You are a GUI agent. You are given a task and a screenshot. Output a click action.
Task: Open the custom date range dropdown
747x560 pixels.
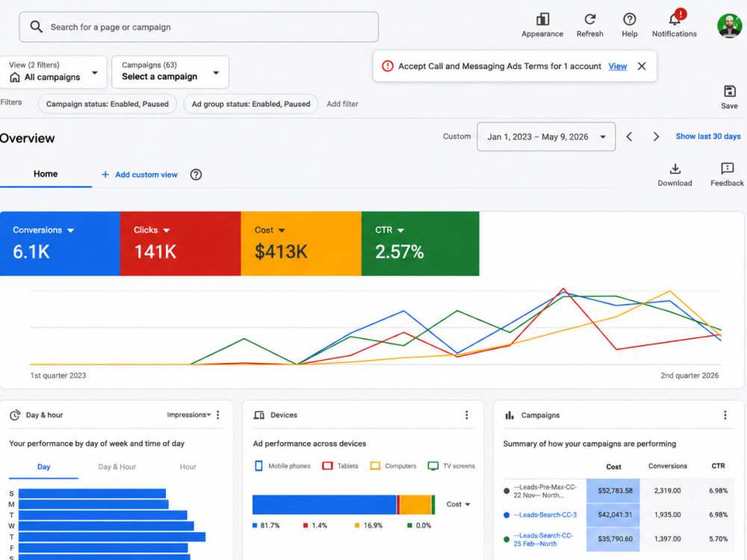tap(546, 137)
